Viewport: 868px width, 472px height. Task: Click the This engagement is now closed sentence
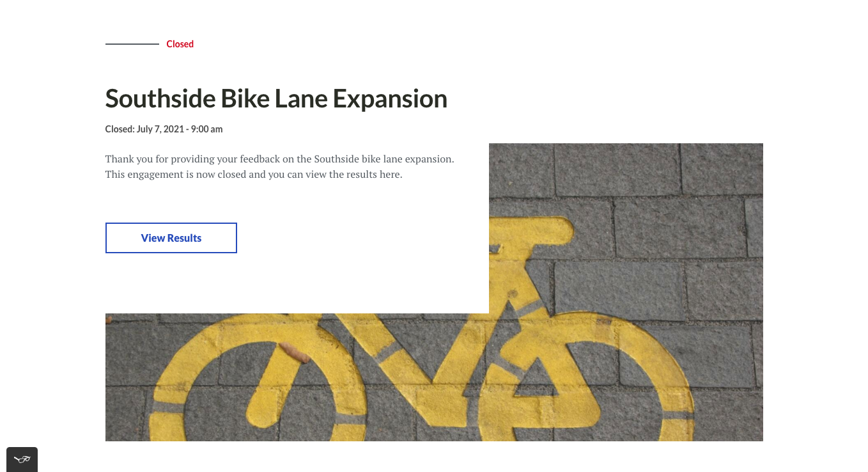pyautogui.click(x=254, y=174)
